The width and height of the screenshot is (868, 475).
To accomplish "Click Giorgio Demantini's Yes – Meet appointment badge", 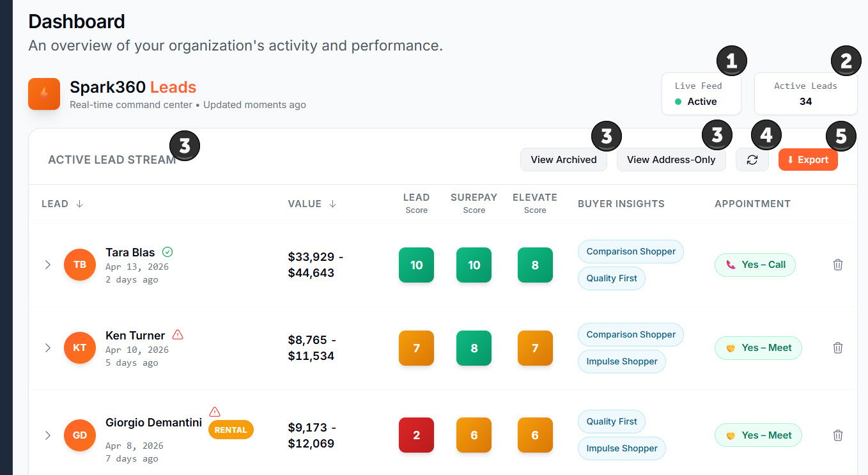I will coord(758,435).
